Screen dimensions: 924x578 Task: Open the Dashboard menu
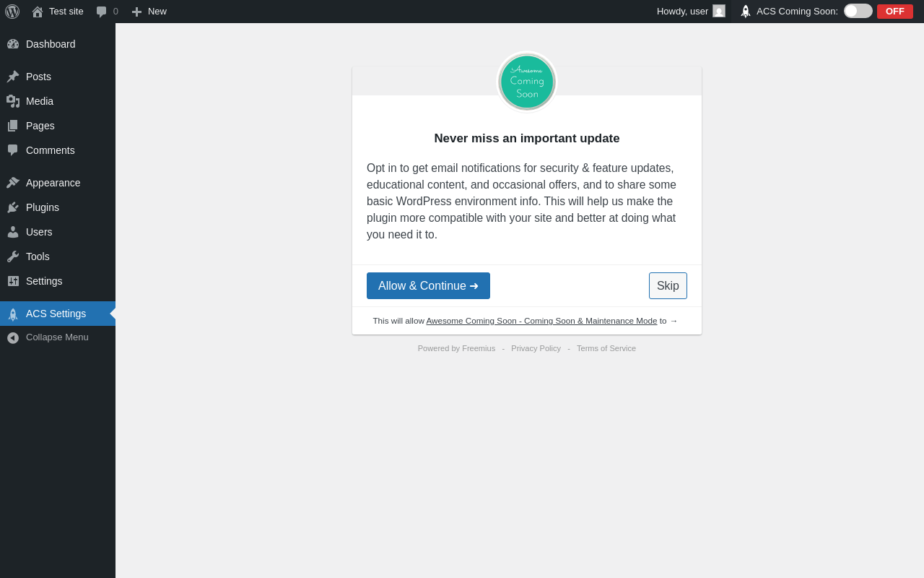58,44
